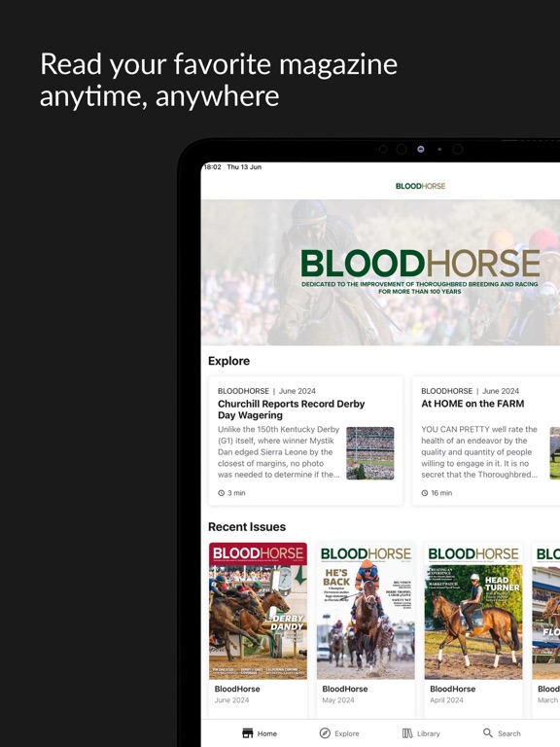Tap the Search magnifier icon
The width and height of the screenshot is (560, 747).
pyautogui.click(x=488, y=732)
